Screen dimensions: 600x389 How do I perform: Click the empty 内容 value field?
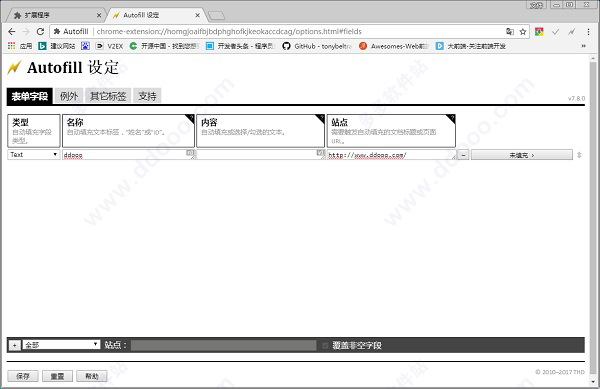click(x=261, y=155)
